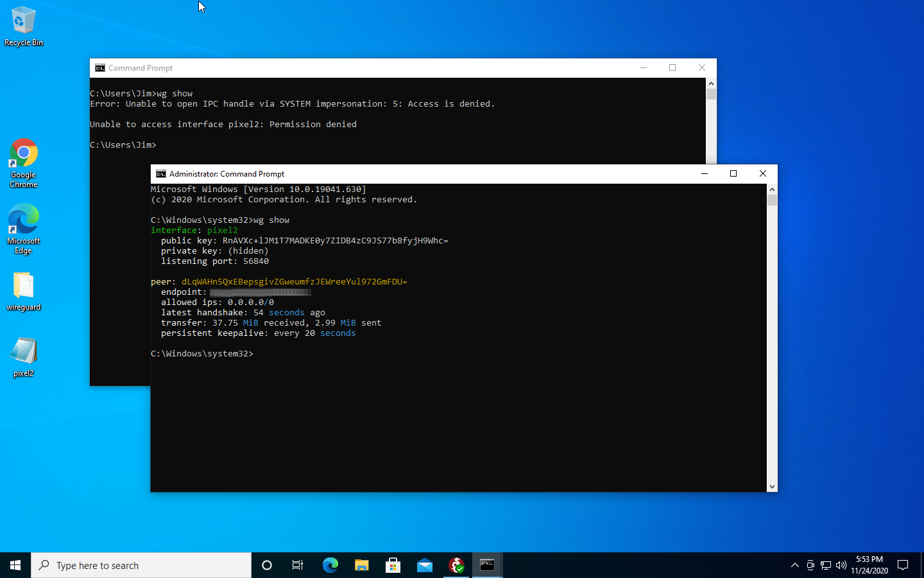Open the Action Center notifications

point(903,566)
